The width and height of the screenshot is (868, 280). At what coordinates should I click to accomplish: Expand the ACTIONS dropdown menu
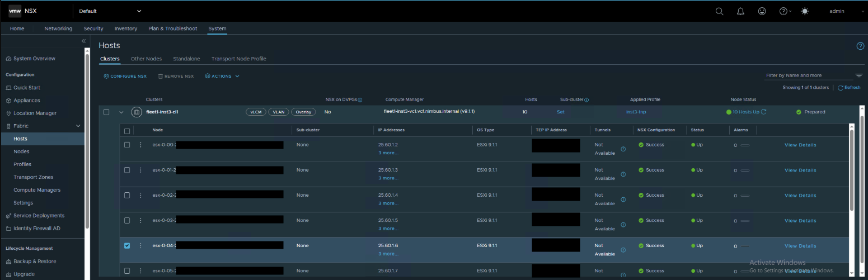[x=222, y=76]
